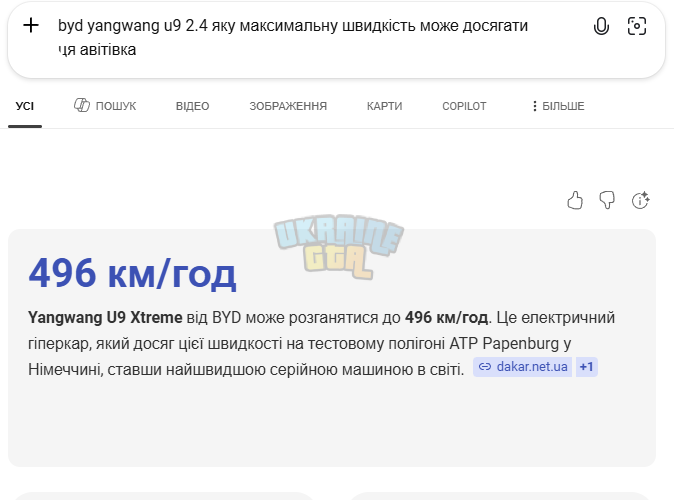Viewport: 674px width, 500px height.
Task: Select the УСІ tab
Action: point(25,106)
